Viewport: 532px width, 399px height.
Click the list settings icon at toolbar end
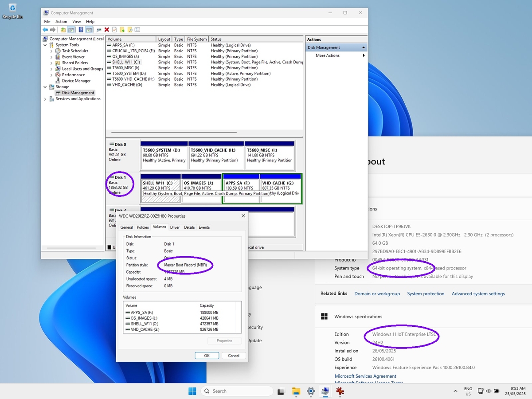137,30
